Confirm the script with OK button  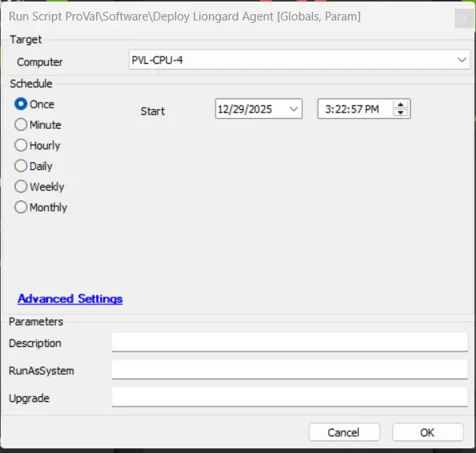427,433
